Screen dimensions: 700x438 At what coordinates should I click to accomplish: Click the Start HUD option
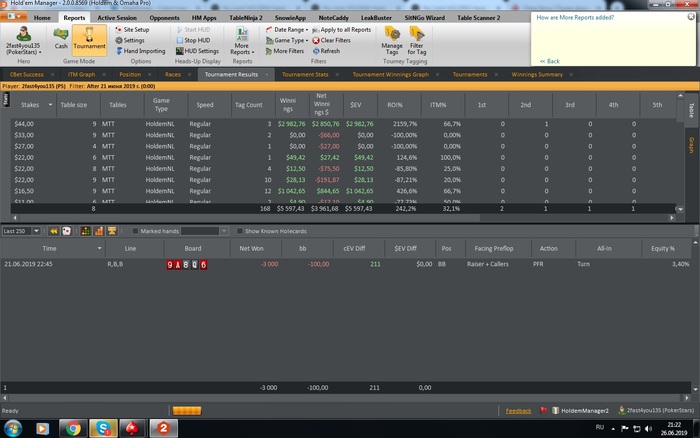[x=193, y=29]
